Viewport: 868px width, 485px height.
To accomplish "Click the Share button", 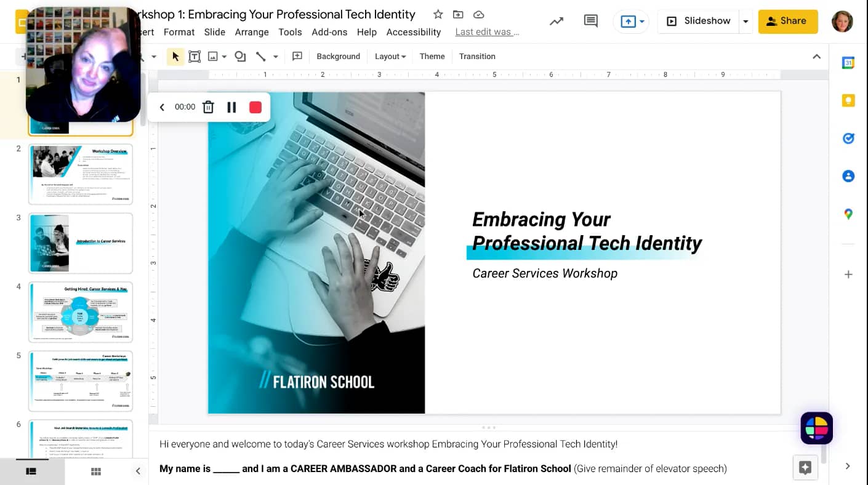I will (788, 21).
